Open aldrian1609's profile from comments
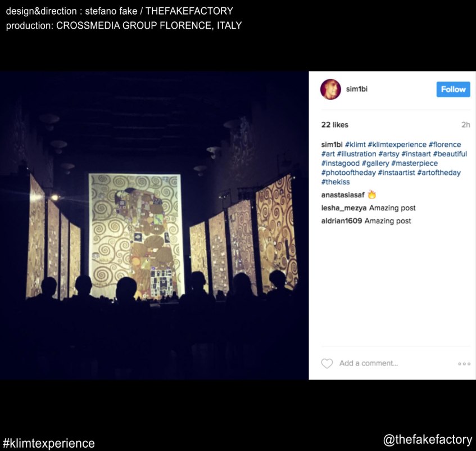This screenshot has height=451, width=476. coord(342,221)
